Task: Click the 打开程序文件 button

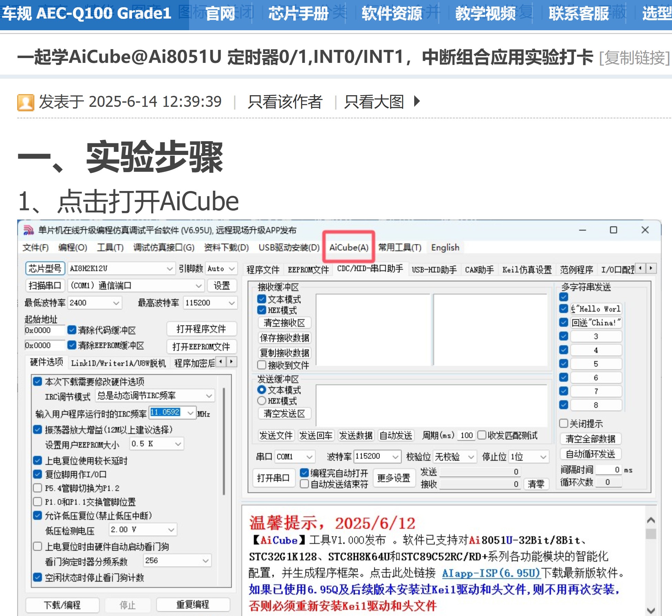Action: click(x=201, y=329)
